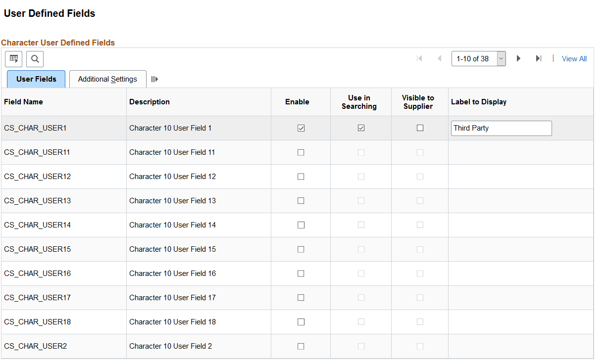
Task: Switch to the Additional Settings tab
Action: 107,79
